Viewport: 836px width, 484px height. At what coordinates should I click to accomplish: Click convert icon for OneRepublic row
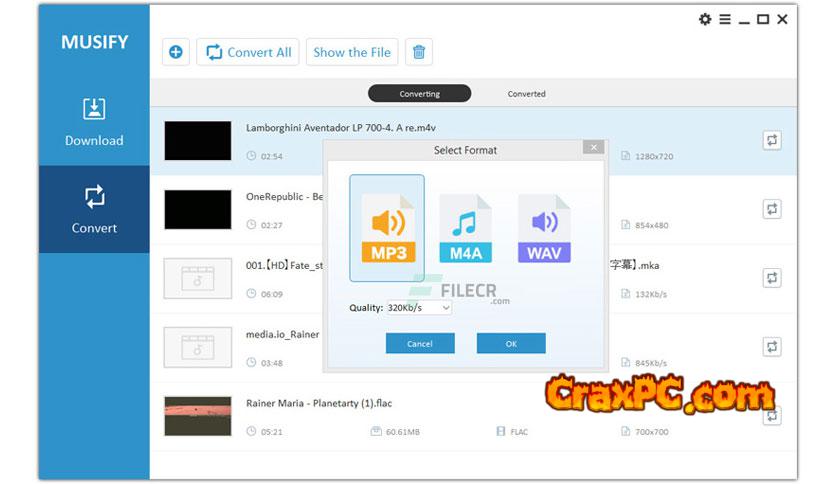(x=772, y=209)
